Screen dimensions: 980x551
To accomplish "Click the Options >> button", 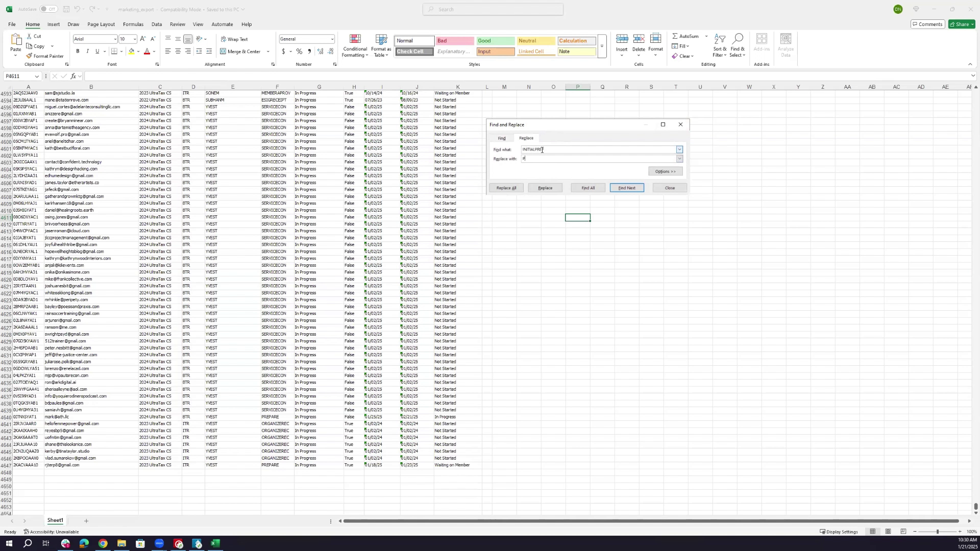I will (665, 171).
